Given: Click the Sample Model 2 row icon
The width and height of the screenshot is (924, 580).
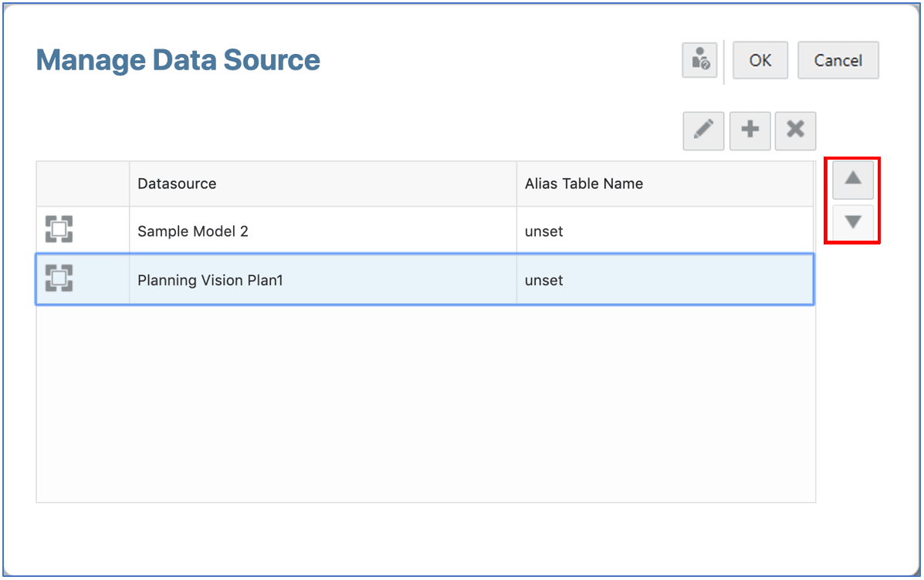Looking at the screenshot, I should coord(59,230).
